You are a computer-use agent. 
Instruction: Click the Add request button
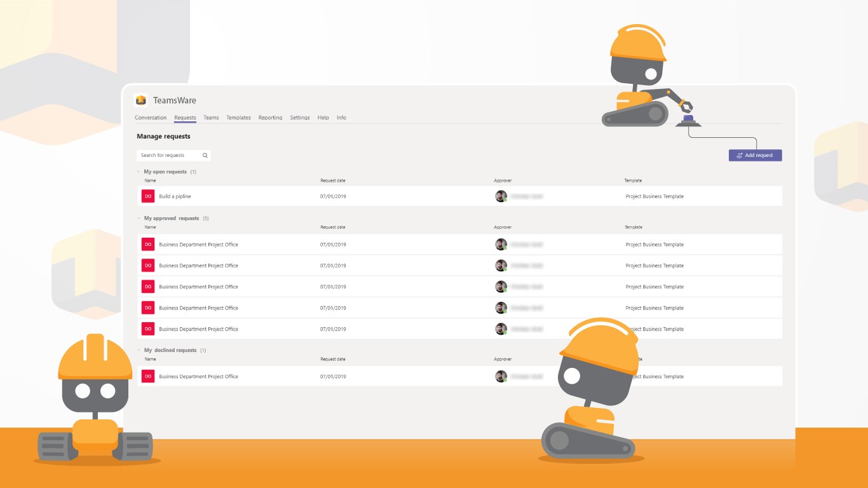755,155
